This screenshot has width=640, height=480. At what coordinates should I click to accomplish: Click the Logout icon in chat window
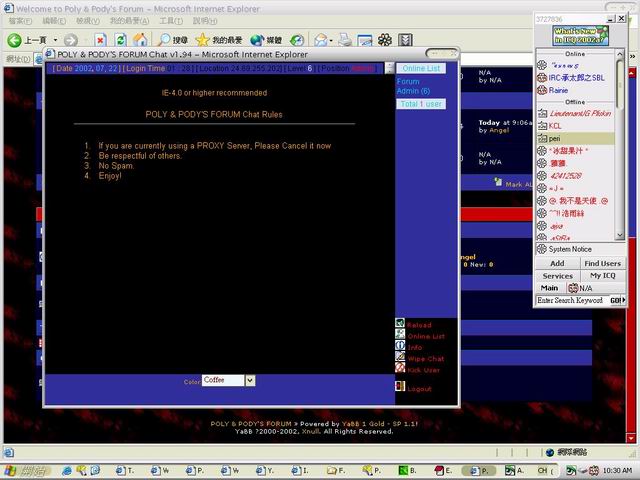click(x=400, y=386)
